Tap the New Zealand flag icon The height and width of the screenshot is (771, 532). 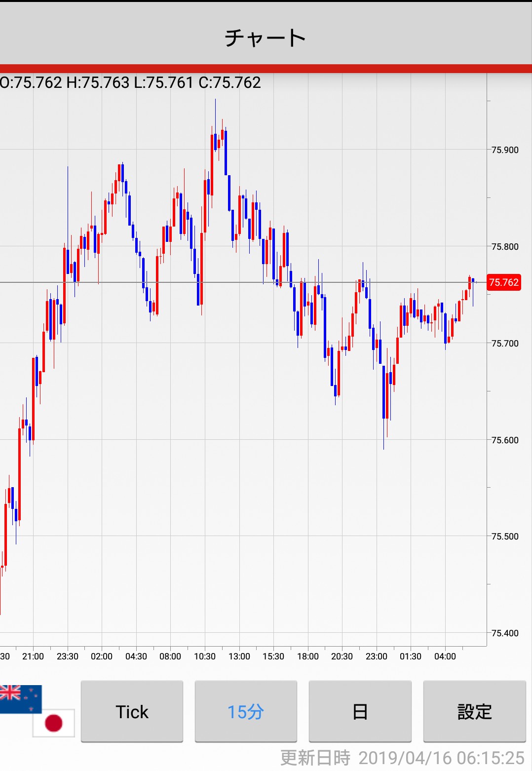20,698
